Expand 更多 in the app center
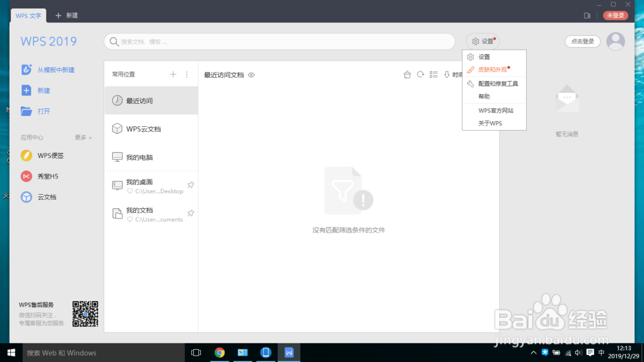The height and width of the screenshot is (362, 644). (83, 137)
